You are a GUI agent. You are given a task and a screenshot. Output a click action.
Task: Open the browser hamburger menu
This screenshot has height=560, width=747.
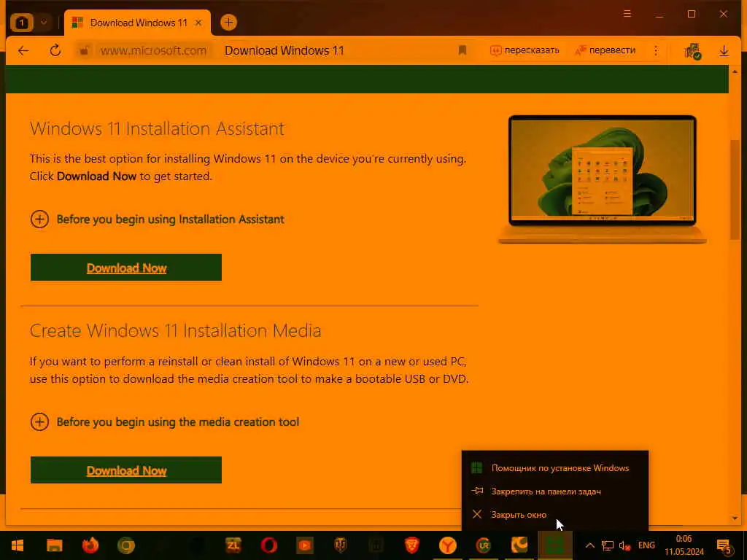click(x=627, y=14)
